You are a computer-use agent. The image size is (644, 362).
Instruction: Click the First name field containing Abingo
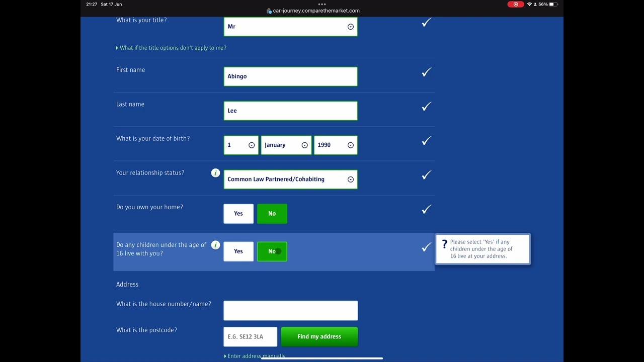pos(290,76)
